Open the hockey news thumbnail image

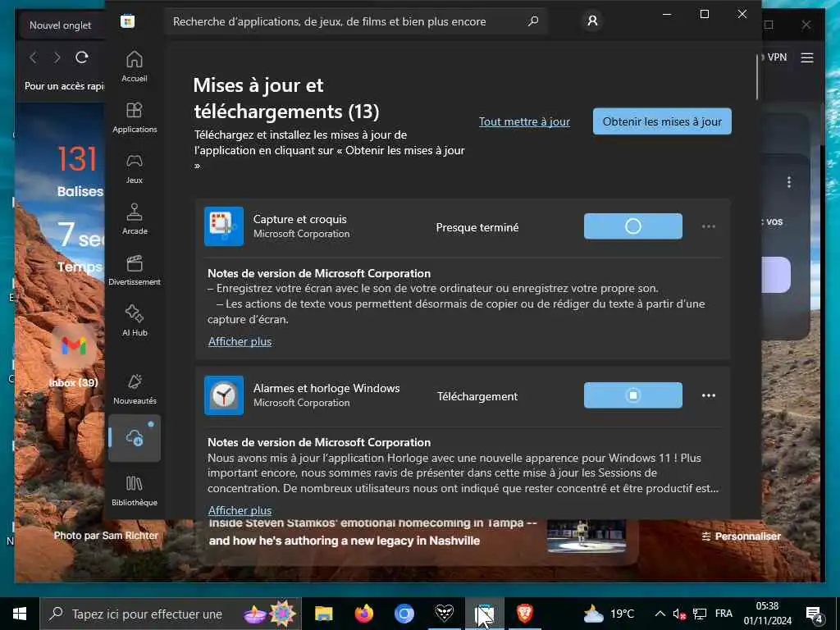tap(587, 536)
